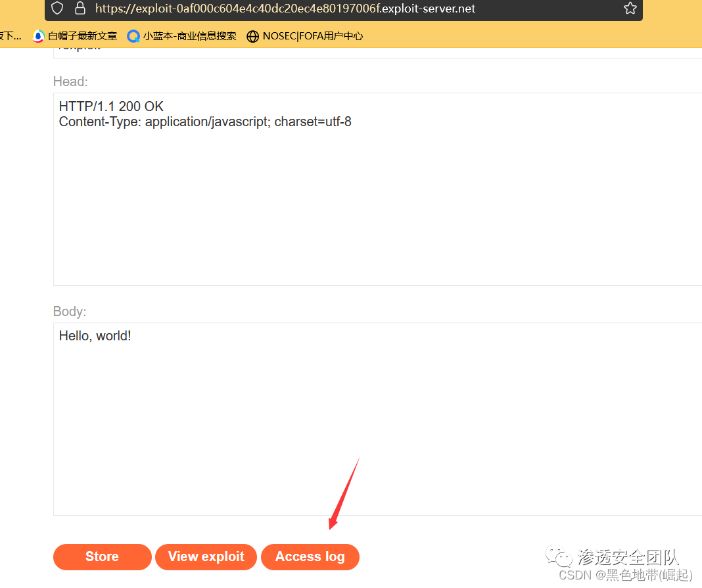Viewport: 702px width, 588px height.
Task: Click the 白帽子 bookmark favicon
Action: [x=39, y=36]
